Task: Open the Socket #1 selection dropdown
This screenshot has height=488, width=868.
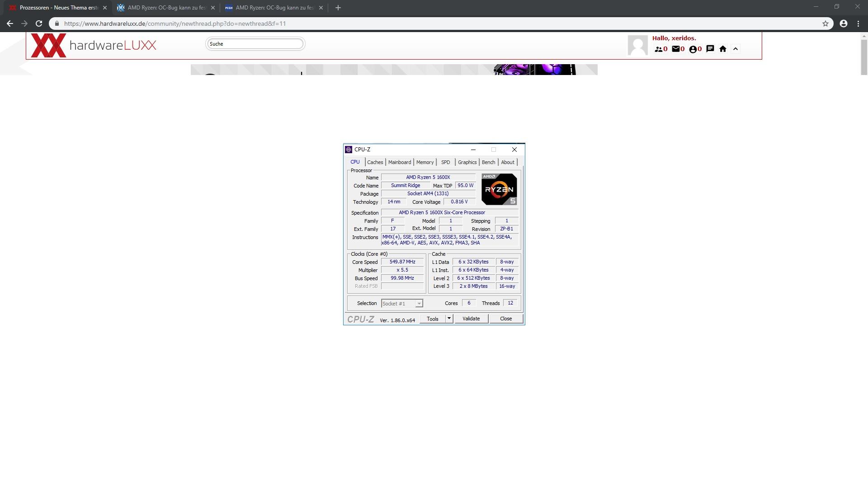Action: [402, 304]
